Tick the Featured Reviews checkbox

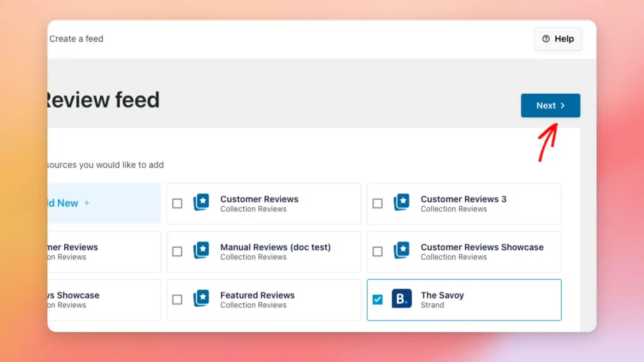tap(177, 299)
